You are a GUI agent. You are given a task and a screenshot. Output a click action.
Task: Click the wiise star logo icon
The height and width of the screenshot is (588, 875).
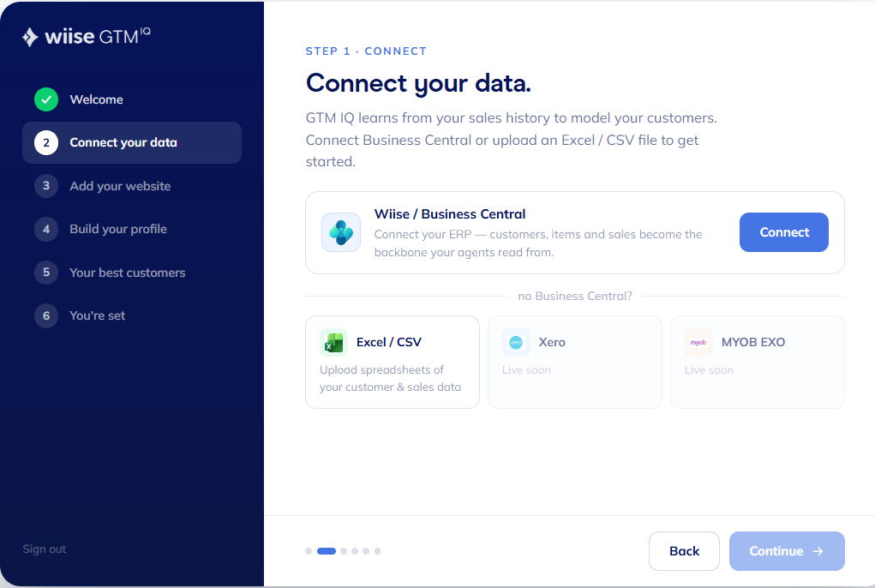(30, 37)
